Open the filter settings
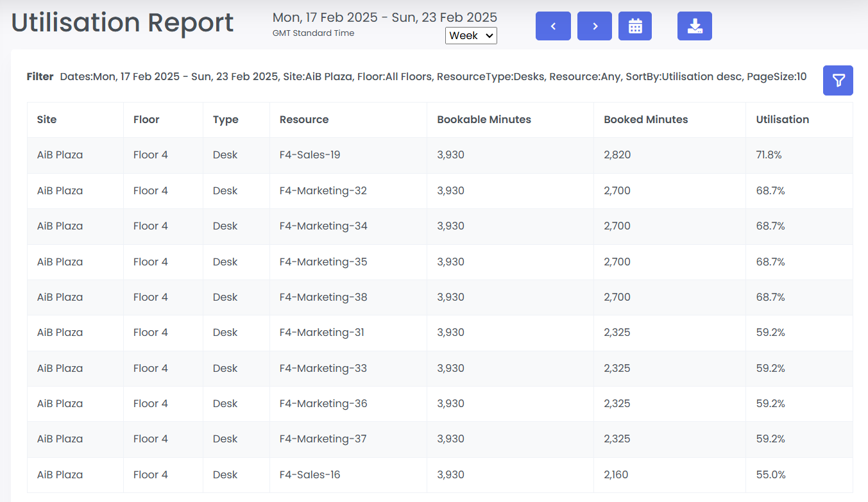This screenshot has height=502, width=868. tap(838, 80)
